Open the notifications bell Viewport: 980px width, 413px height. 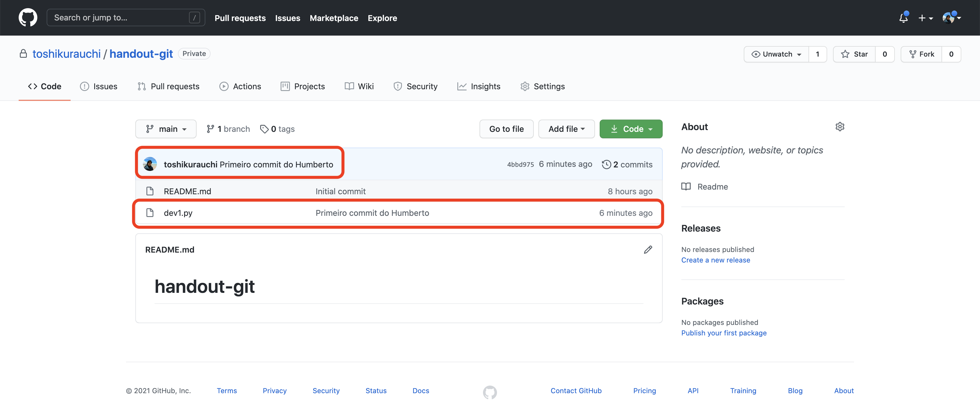[x=904, y=17]
